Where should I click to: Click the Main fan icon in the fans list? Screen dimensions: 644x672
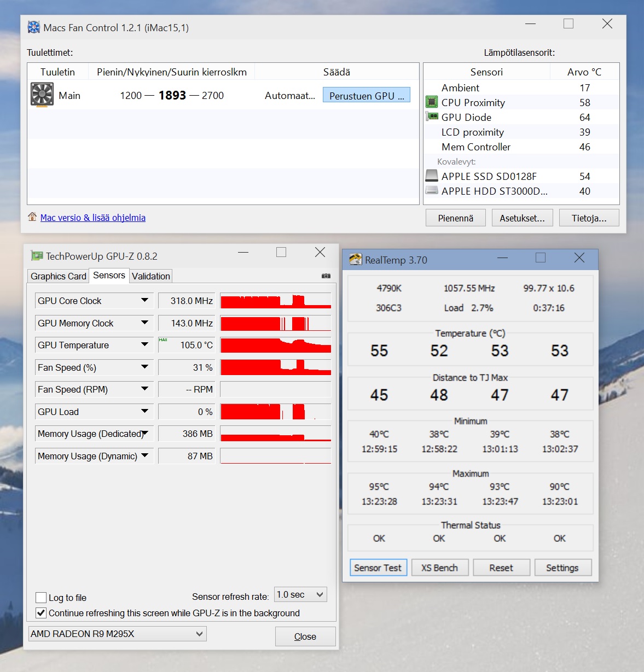point(42,95)
